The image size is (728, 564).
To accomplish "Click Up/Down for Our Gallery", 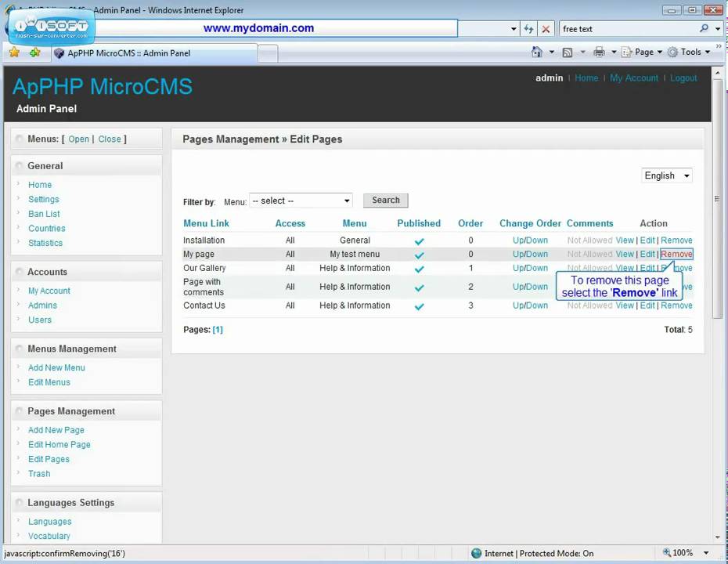I will point(530,268).
